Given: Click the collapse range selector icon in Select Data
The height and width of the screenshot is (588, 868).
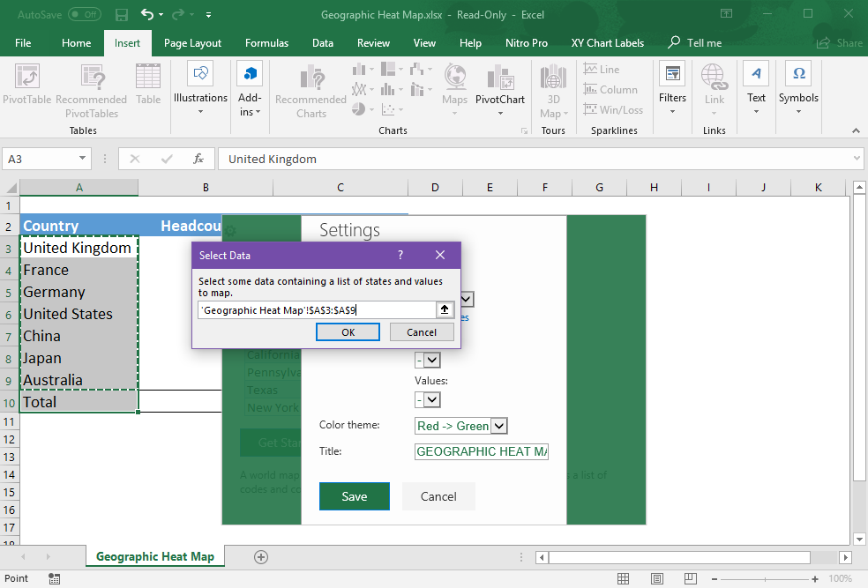Looking at the screenshot, I should [x=445, y=309].
